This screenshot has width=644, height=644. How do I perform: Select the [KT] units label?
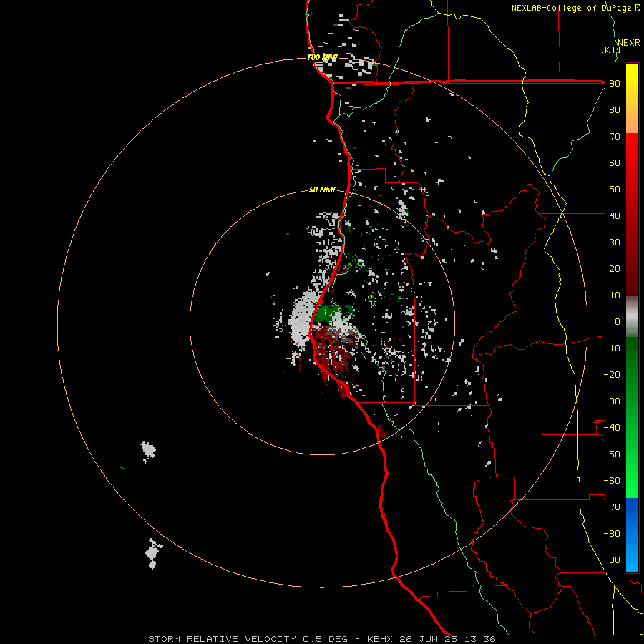(x=610, y=49)
